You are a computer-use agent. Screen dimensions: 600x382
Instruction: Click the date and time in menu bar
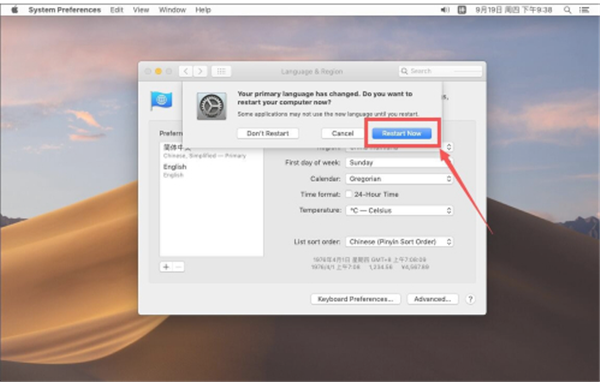pos(514,10)
